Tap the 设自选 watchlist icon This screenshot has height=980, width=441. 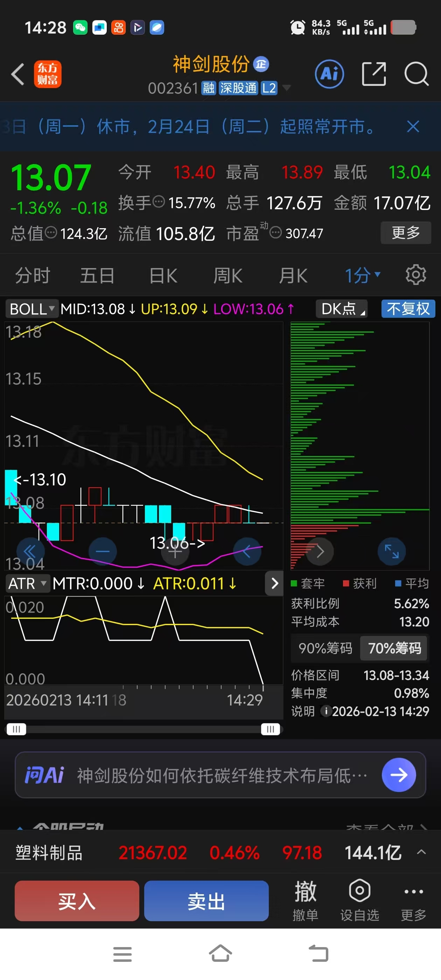[x=359, y=901]
